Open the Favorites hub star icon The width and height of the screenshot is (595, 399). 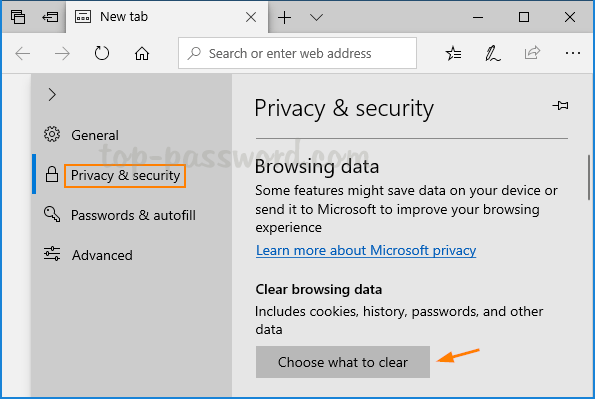453,54
